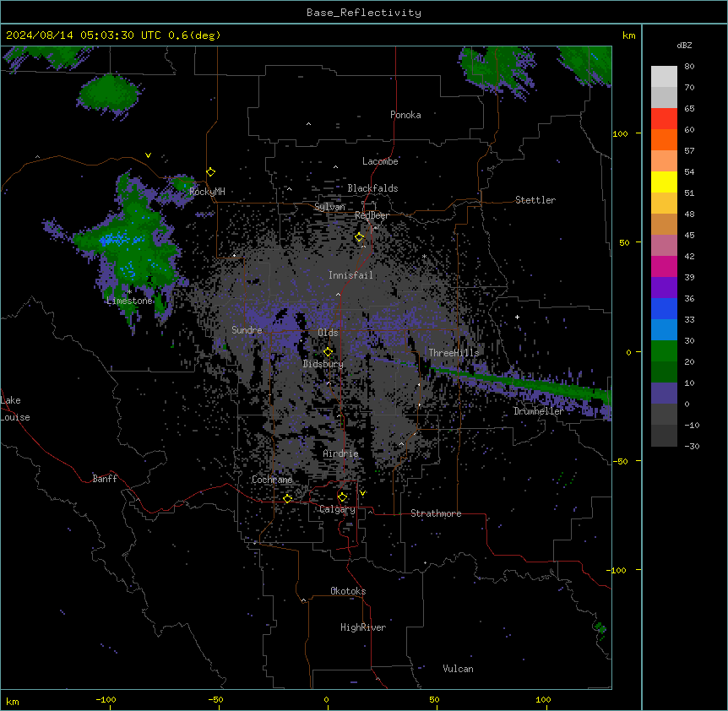
Task: Select the yellow 51-54 dBZ legend swatch
Action: pyautogui.click(x=664, y=182)
